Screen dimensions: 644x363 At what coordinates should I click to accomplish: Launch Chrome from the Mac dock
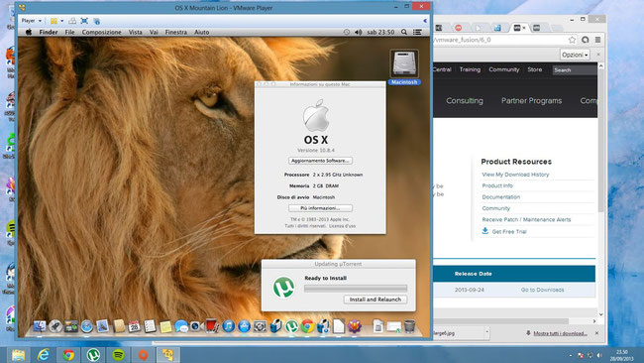pos(307,326)
